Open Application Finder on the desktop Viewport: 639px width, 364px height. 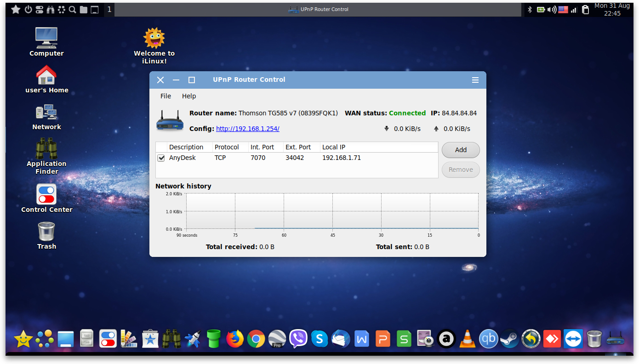pyautogui.click(x=46, y=156)
